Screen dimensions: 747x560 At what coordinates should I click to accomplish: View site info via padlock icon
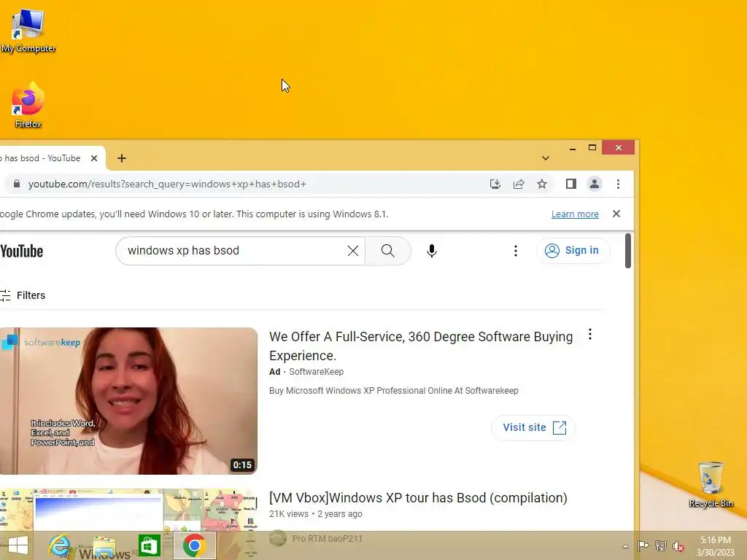[17, 184]
